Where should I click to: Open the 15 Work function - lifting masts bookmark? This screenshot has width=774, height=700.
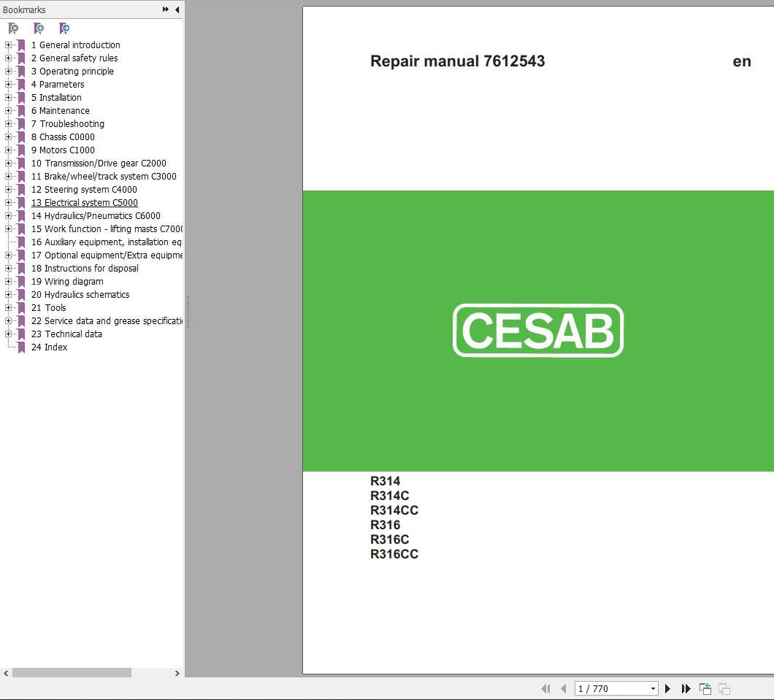pyautogui.click(x=107, y=229)
